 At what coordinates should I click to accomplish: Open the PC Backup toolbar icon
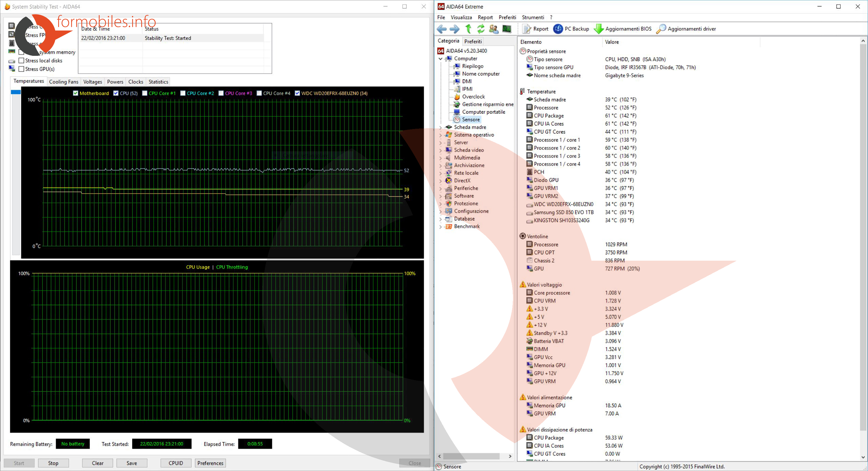point(558,29)
